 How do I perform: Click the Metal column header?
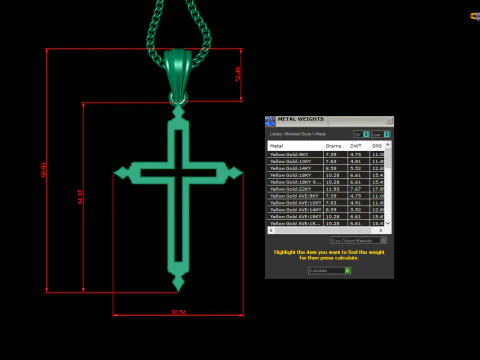click(x=295, y=146)
